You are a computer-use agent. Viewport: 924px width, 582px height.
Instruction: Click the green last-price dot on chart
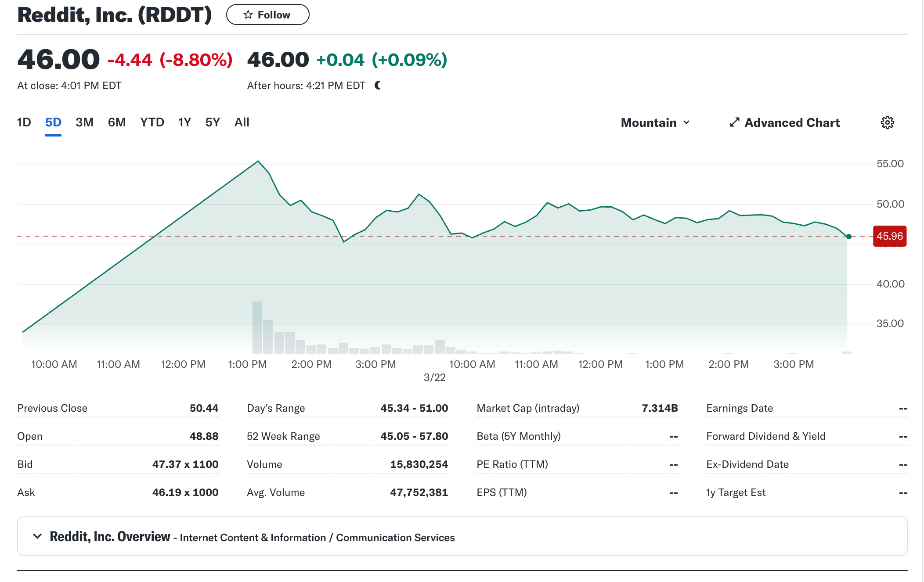[x=848, y=237]
